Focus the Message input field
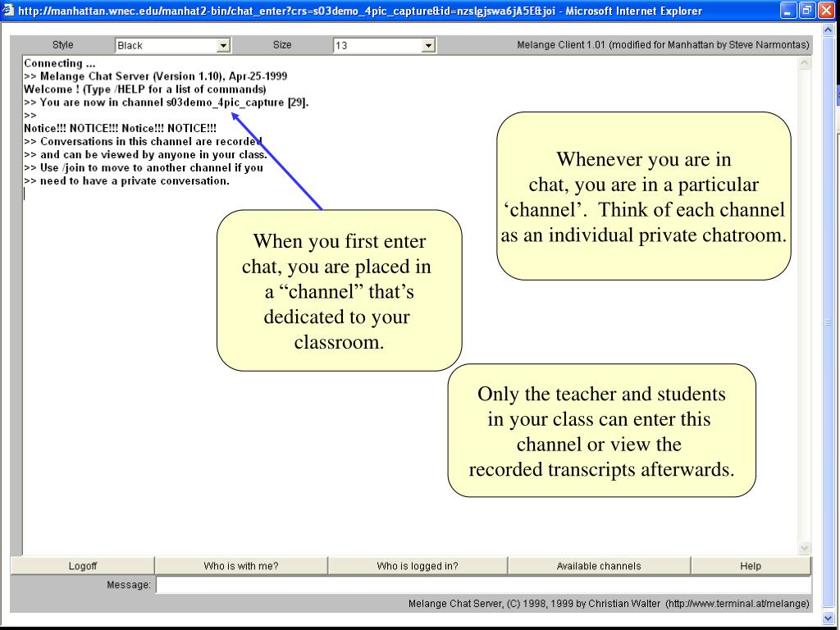The width and height of the screenshot is (840, 630). tap(484, 585)
